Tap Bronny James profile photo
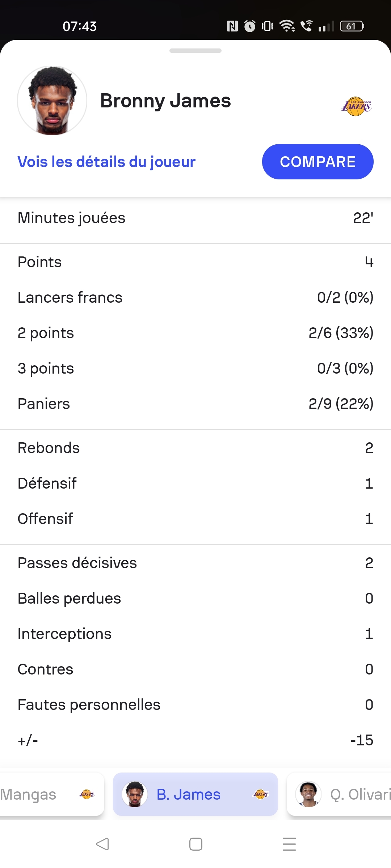This screenshot has width=391, height=868. tap(52, 101)
